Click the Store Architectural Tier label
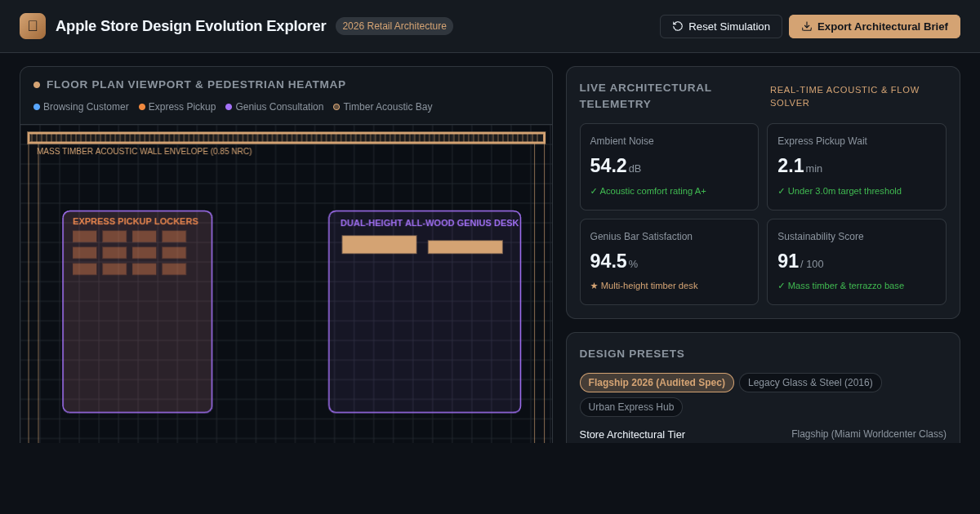This screenshot has height=514, width=980. (x=632, y=434)
